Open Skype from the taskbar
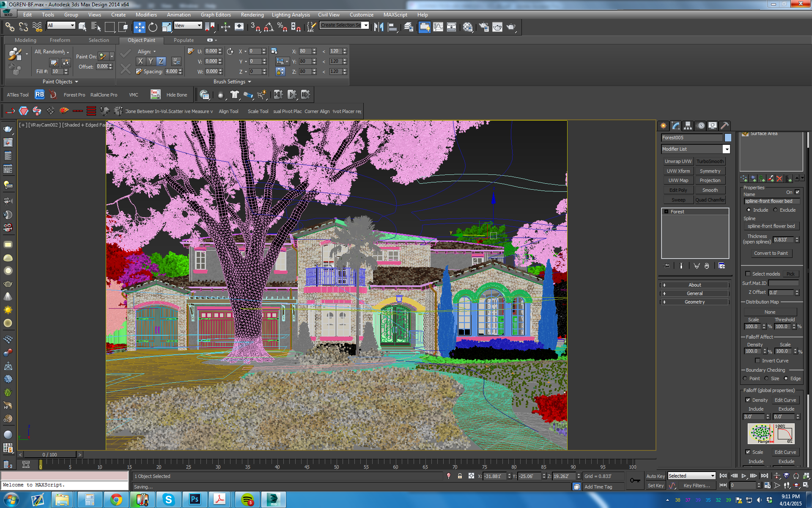Image resolution: width=812 pixels, height=508 pixels. pos(168,500)
